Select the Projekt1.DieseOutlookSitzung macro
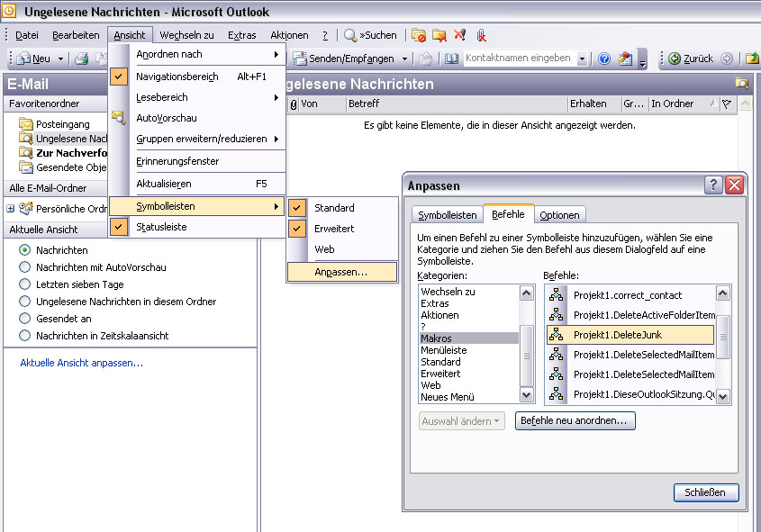 630,394
